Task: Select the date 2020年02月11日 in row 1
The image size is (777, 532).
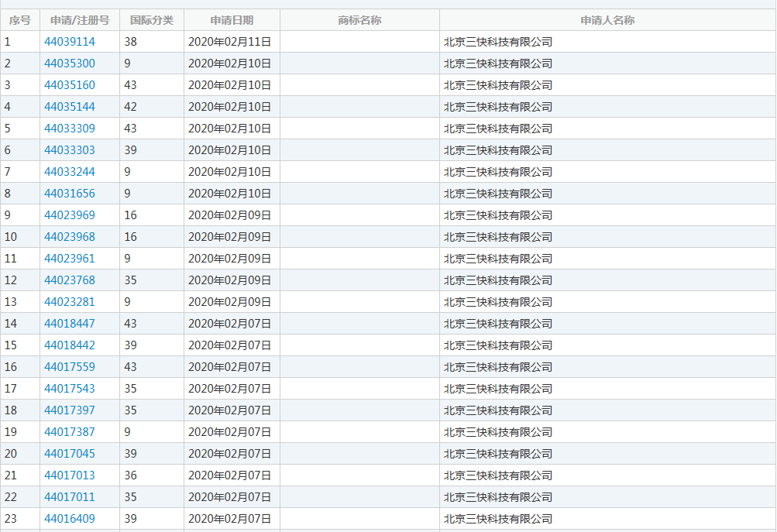Action: tap(229, 42)
